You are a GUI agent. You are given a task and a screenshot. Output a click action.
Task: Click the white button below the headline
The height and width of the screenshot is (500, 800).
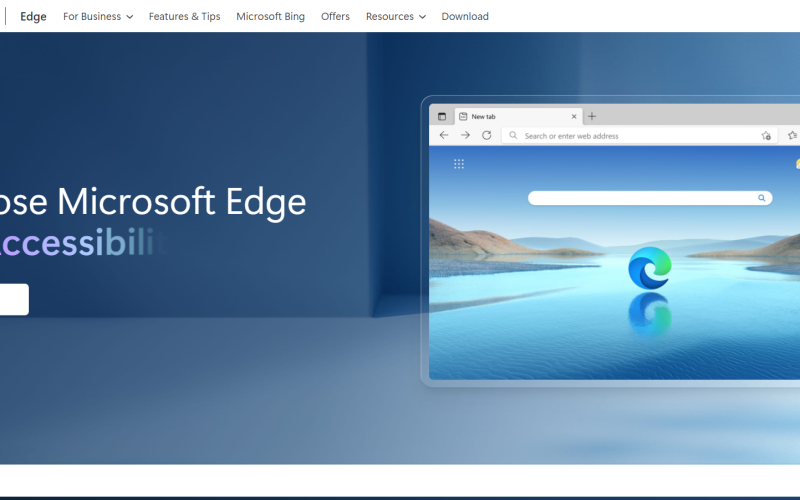point(14,299)
